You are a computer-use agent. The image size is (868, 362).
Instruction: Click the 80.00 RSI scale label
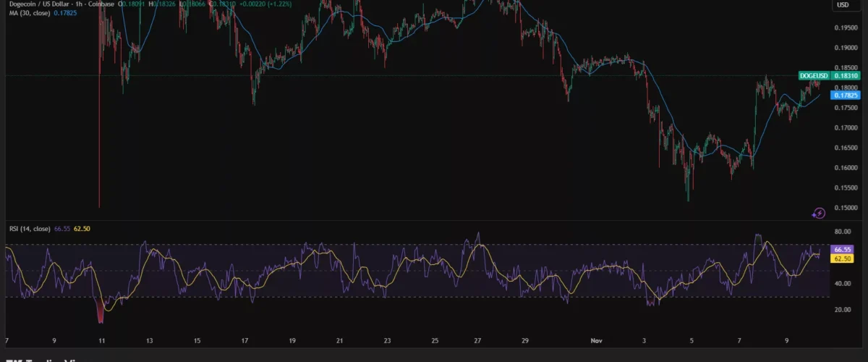(x=841, y=232)
